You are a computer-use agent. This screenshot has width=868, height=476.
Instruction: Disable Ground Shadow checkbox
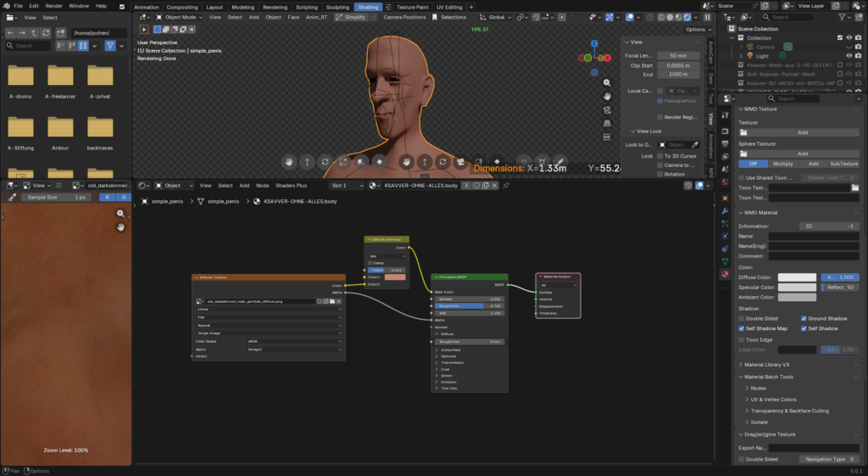pyautogui.click(x=804, y=319)
